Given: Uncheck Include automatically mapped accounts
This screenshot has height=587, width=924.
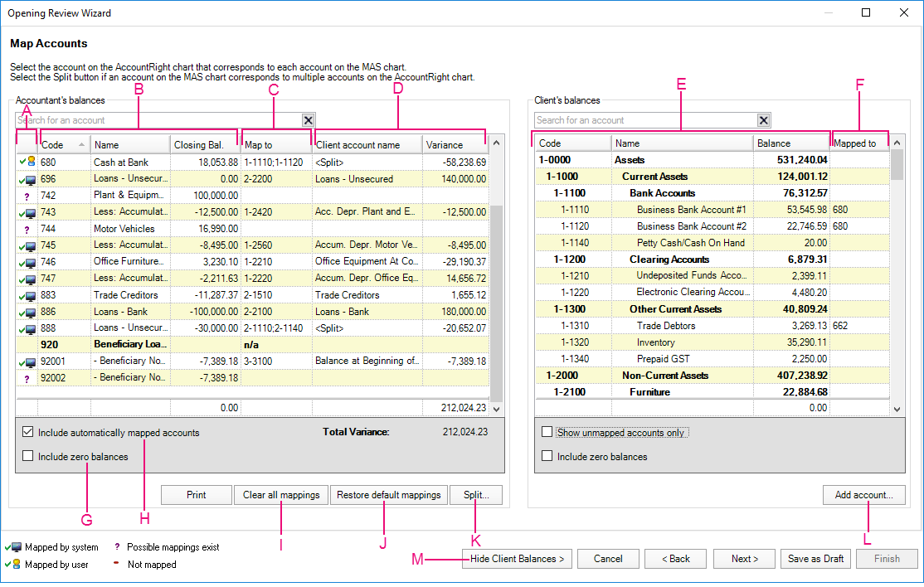Looking at the screenshot, I should (x=28, y=433).
